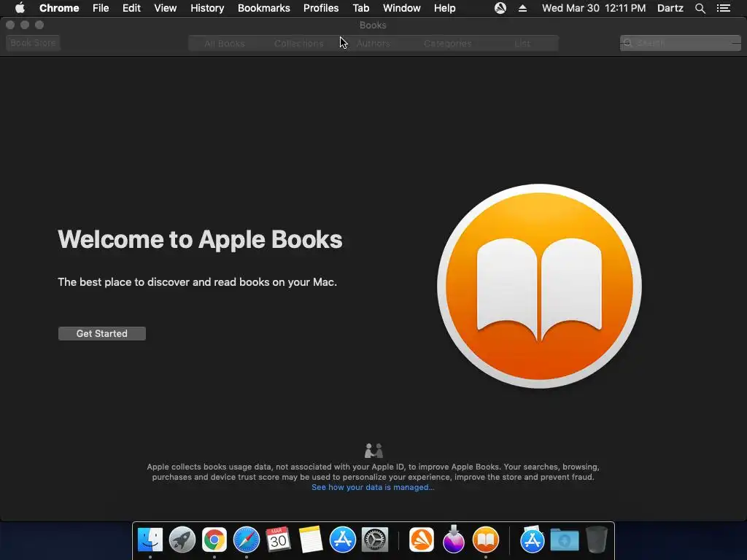Open See how your data is managed link
Viewport: 747px width, 560px height.
click(373, 487)
